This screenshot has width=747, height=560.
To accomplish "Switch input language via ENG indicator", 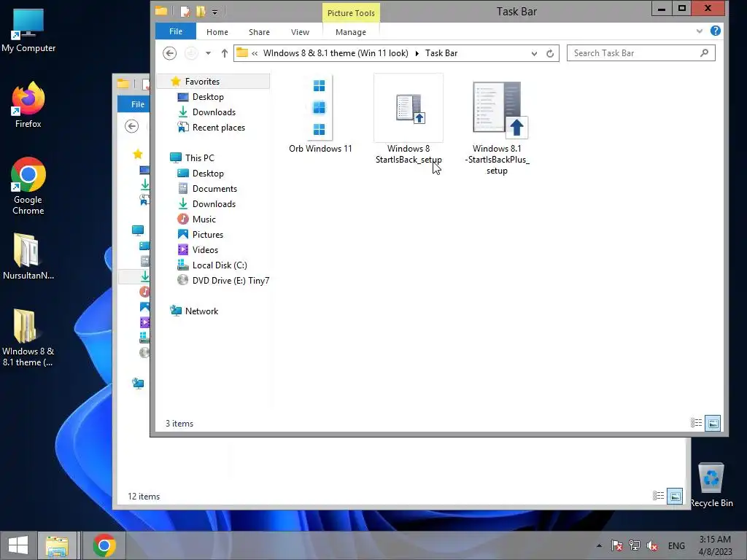I will click(x=676, y=545).
